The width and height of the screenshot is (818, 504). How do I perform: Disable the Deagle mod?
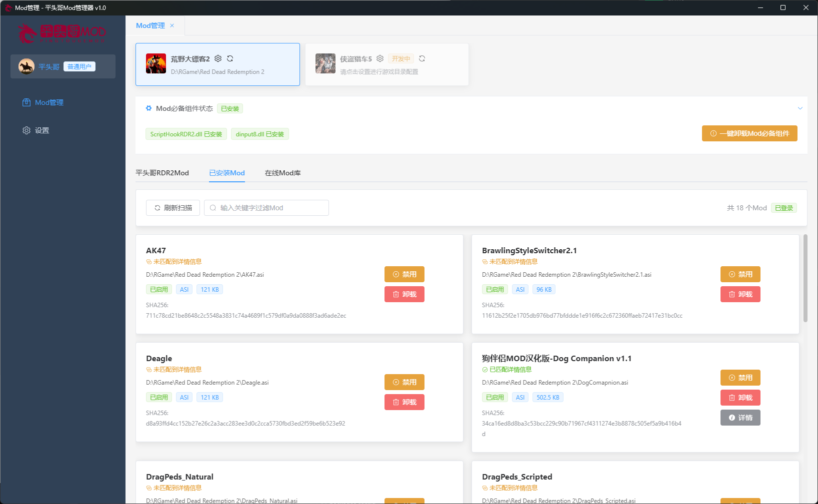click(x=404, y=382)
